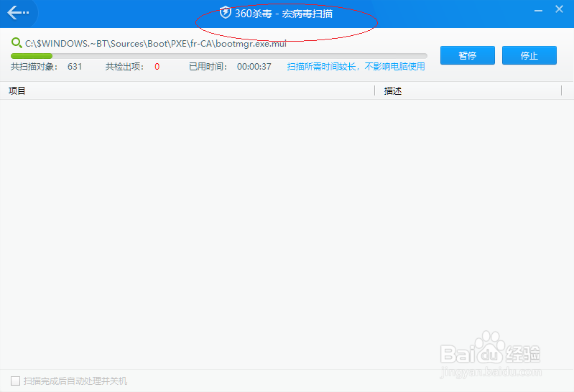Click the 描述 column header

coord(393,90)
